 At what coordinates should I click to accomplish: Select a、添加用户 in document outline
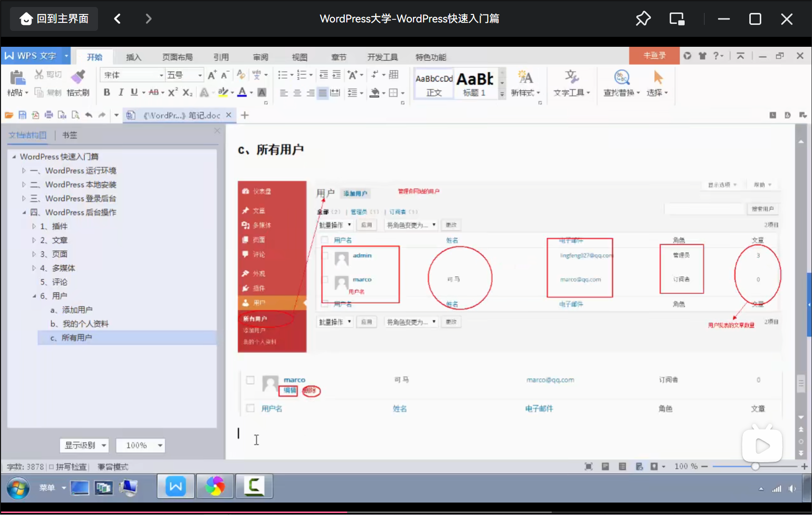click(x=71, y=310)
